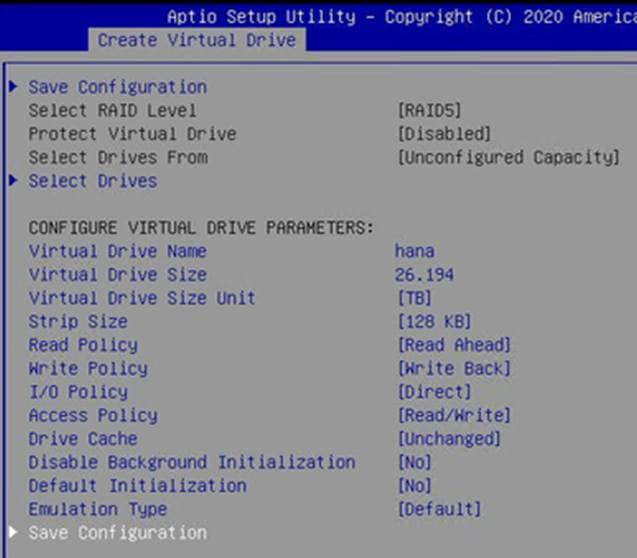Toggle Protect Virtual Drive Disabled value
This screenshot has width=637, height=558.
click(444, 134)
